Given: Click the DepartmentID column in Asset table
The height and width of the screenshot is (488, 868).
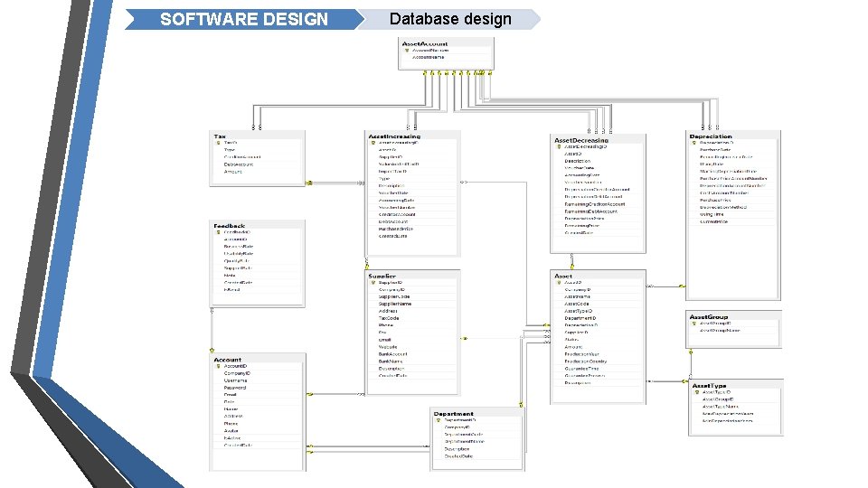Looking at the screenshot, I should coord(580,319).
